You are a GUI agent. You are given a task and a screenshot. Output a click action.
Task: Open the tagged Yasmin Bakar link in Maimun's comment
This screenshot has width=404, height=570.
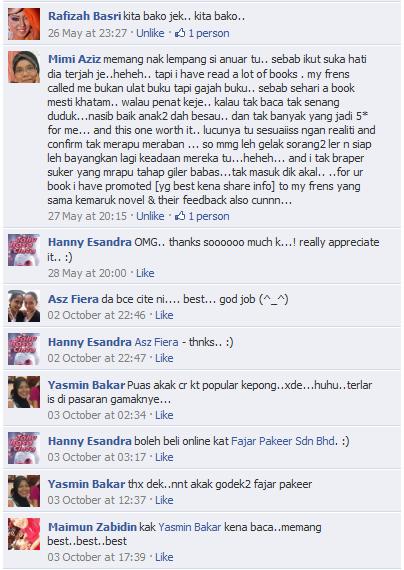pyautogui.click(x=189, y=527)
